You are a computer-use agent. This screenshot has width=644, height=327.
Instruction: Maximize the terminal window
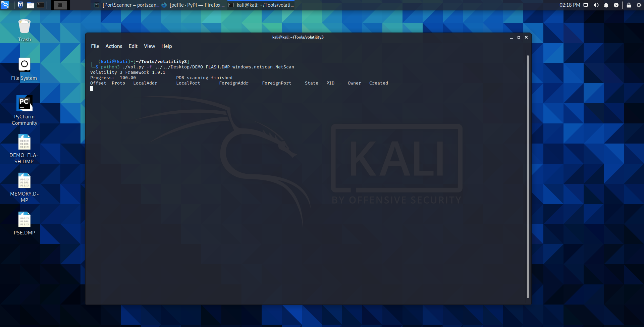tap(519, 37)
